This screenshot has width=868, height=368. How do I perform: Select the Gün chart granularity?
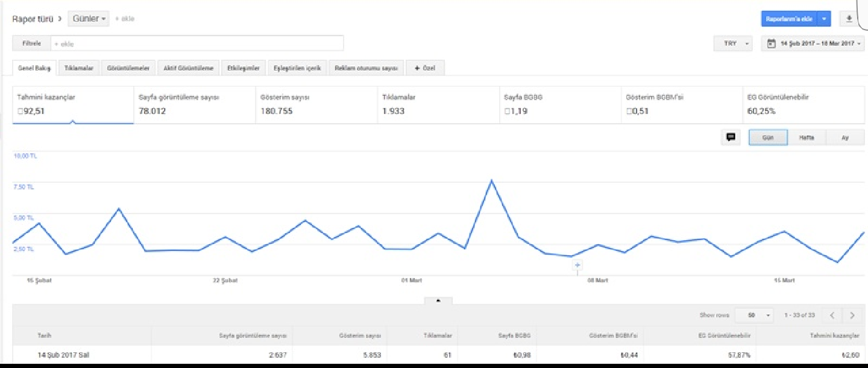768,138
